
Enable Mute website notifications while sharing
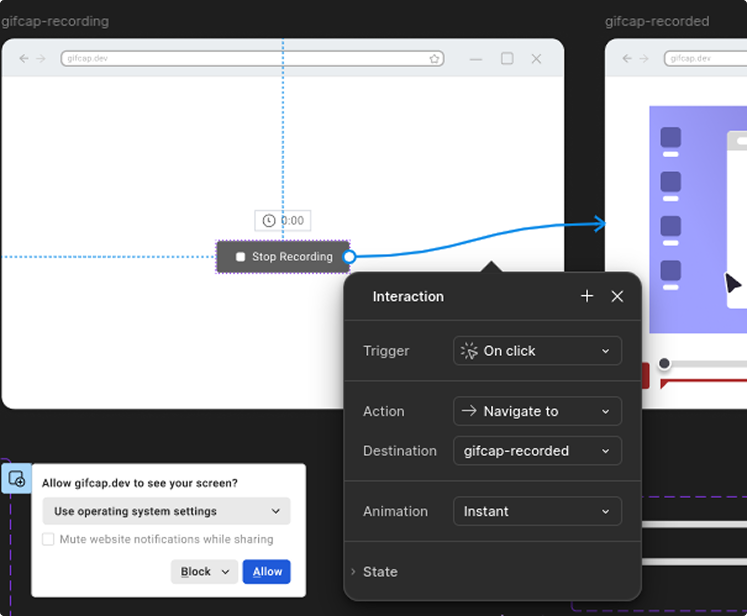49,539
